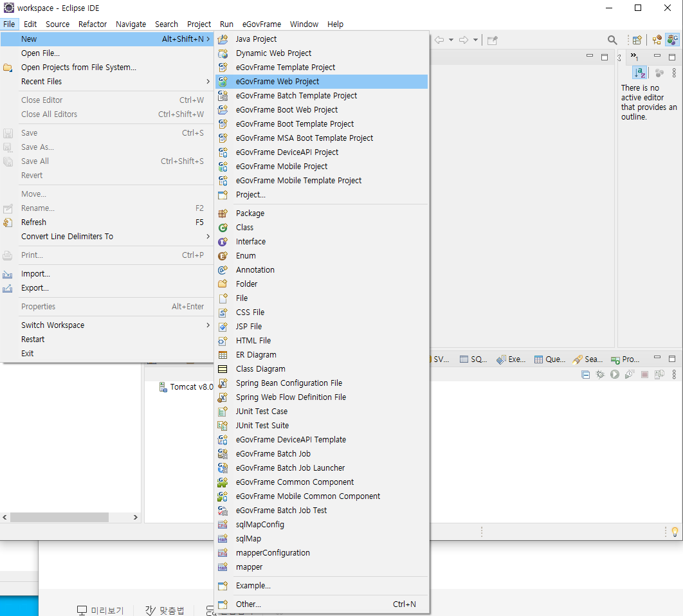Open the Servers view's three-dot menu

coord(674,374)
